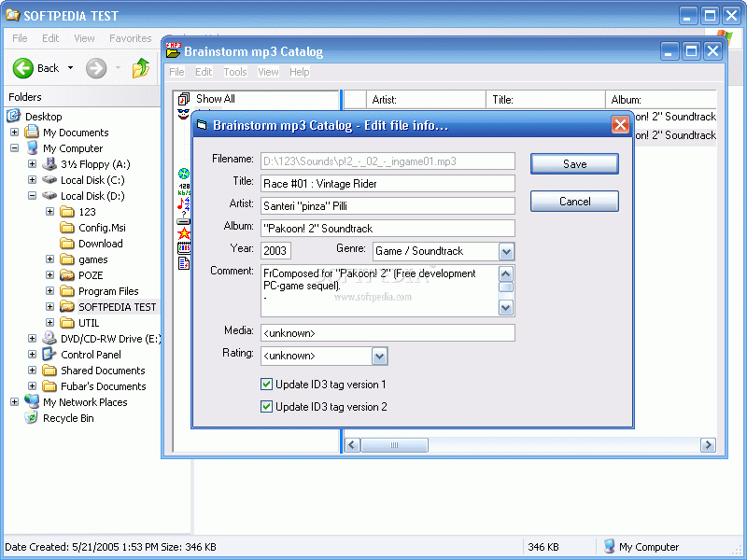Open Tools menu in Brainstorm mp3 Catalog
Viewport: 747px width, 560px height.
235,72
